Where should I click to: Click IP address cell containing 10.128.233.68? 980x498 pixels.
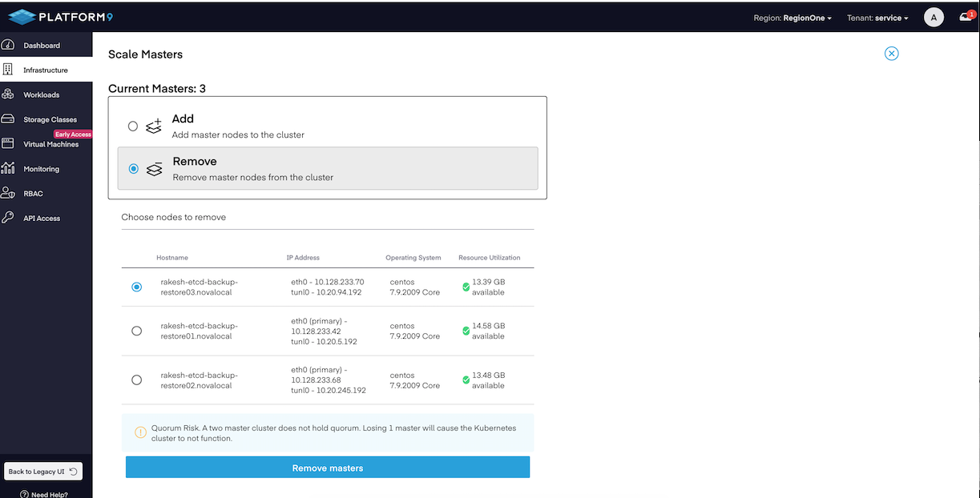click(x=329, y=380)
